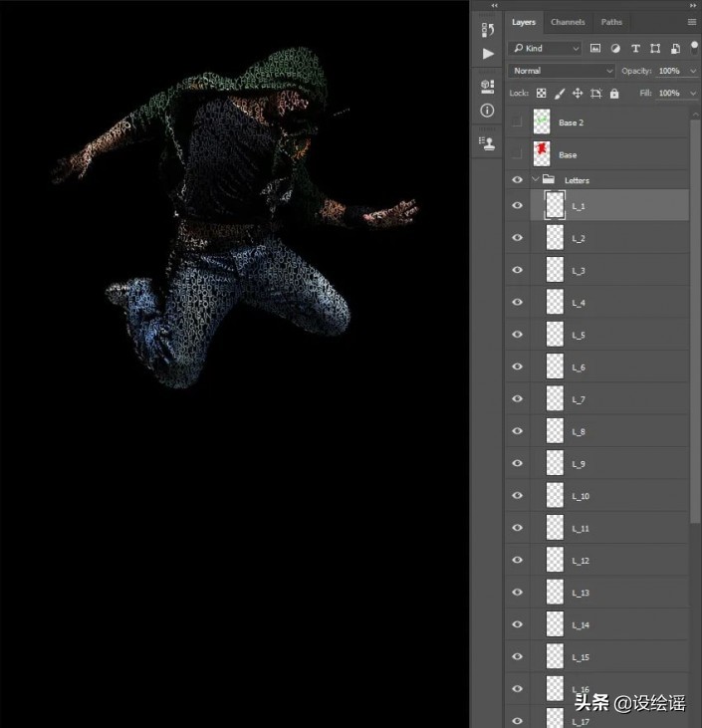Viewport: 702px width, 728px height.
Task: Open the Clone Source panel icon
Action: pyautogui.click(x=487, y=142)
